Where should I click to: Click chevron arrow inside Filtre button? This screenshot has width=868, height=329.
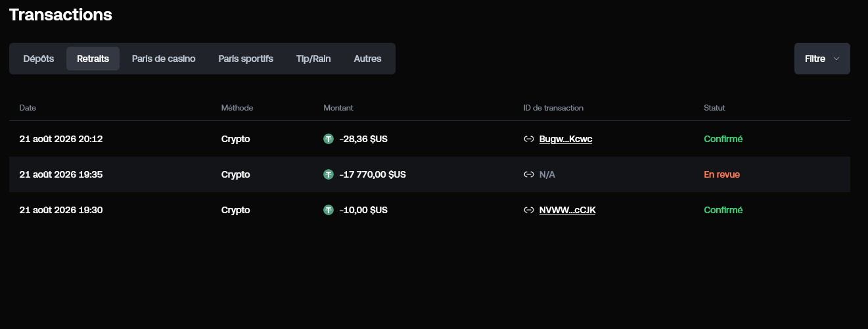pyautogui.click(x=836, y=59)
